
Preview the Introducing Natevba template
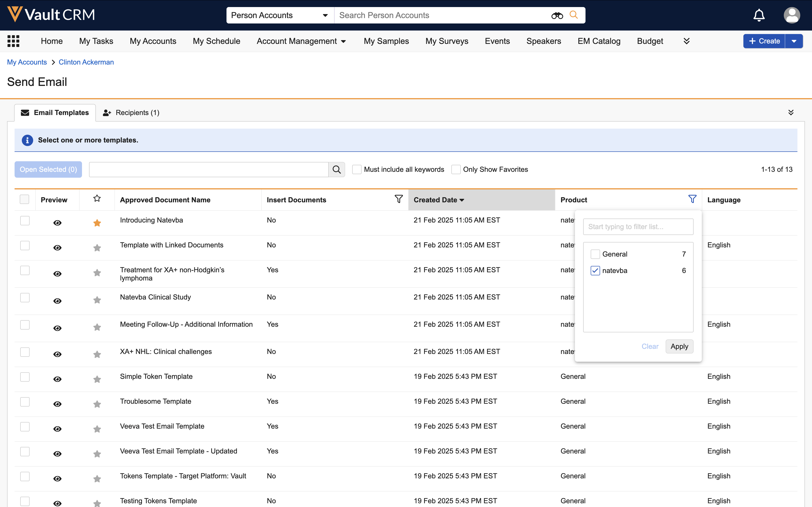point(57,223)
